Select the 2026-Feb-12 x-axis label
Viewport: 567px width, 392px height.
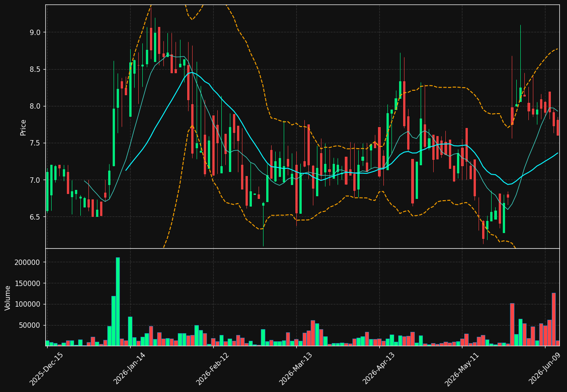click(x=213, y=369)
